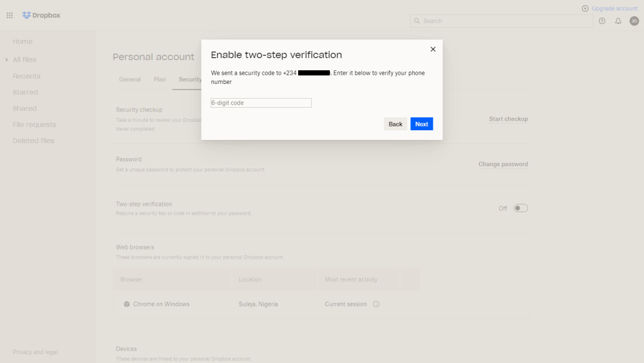Viewport: 644px width, 363px height.
Task: Open the account avatar menu
Action: [x=634, y=21]
